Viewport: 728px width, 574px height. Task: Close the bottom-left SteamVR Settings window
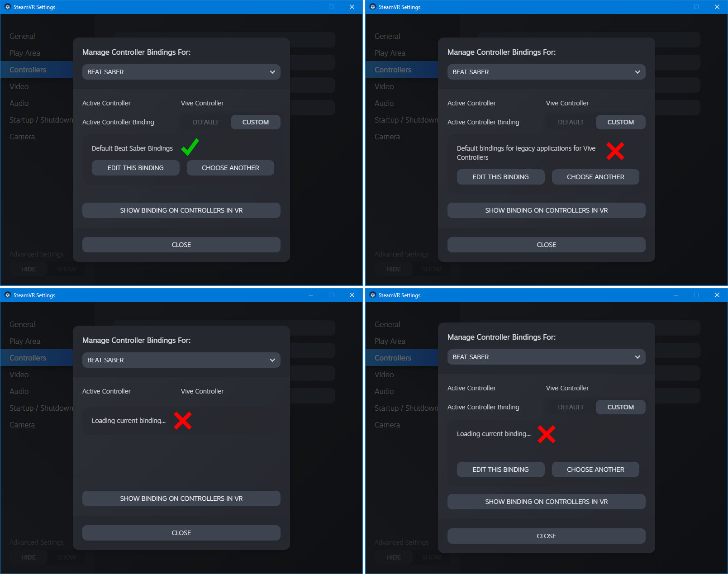(x=352, y=295)
